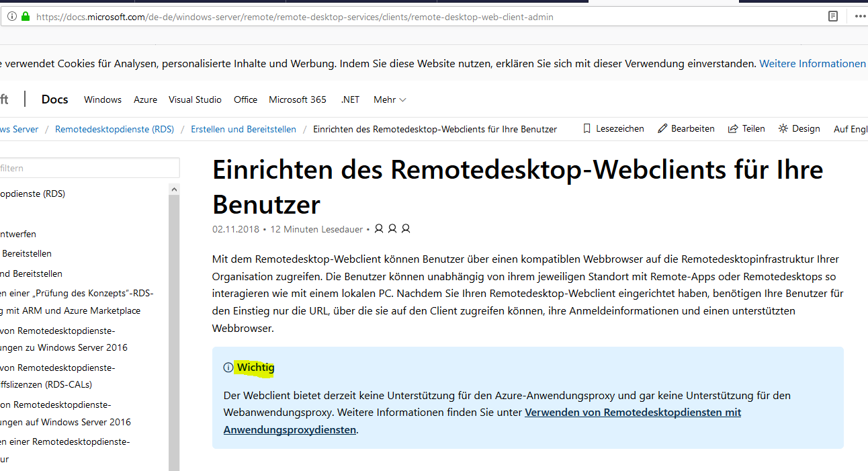The width and height of the screenshot is (868, 471).
Task: Click the Bearbeiten edit button
Action: [686, 128]
